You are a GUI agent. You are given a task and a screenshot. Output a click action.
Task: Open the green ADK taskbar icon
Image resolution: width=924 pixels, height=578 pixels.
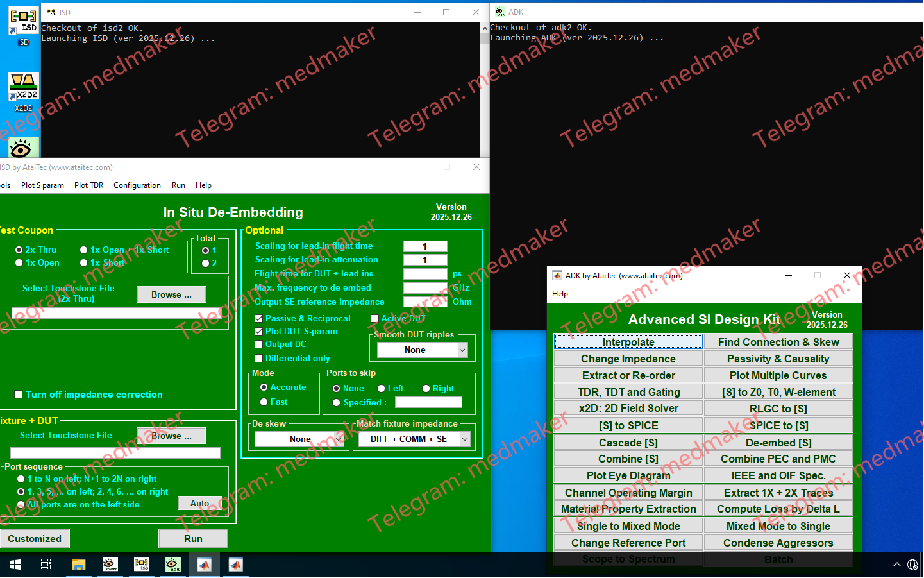pos(172,565)
